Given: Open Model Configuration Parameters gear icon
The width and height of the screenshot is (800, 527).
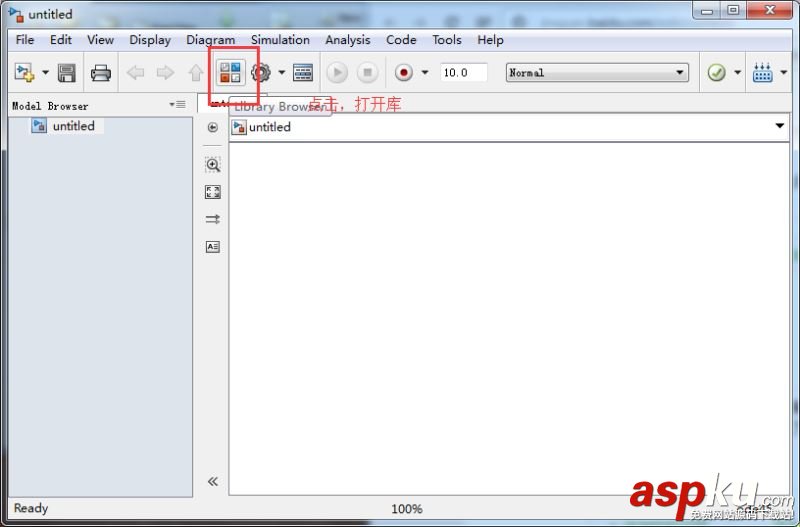Looking at the screenshot, I should (261, 73).
